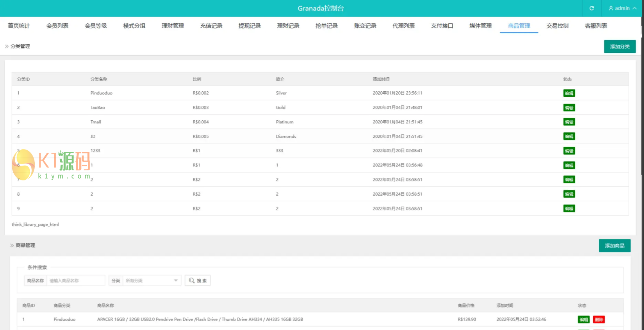Open the admin user menu

[x=623, y=8]
